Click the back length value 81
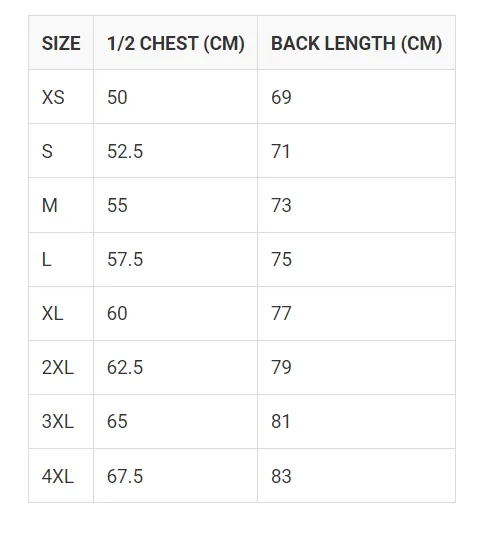The width and height of the screenshot is (493, 542). (280, 421)
